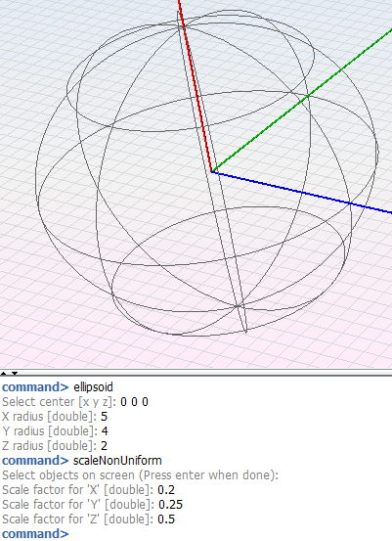Click the scale factor for 'Z' value 0.5

point(166,518)
